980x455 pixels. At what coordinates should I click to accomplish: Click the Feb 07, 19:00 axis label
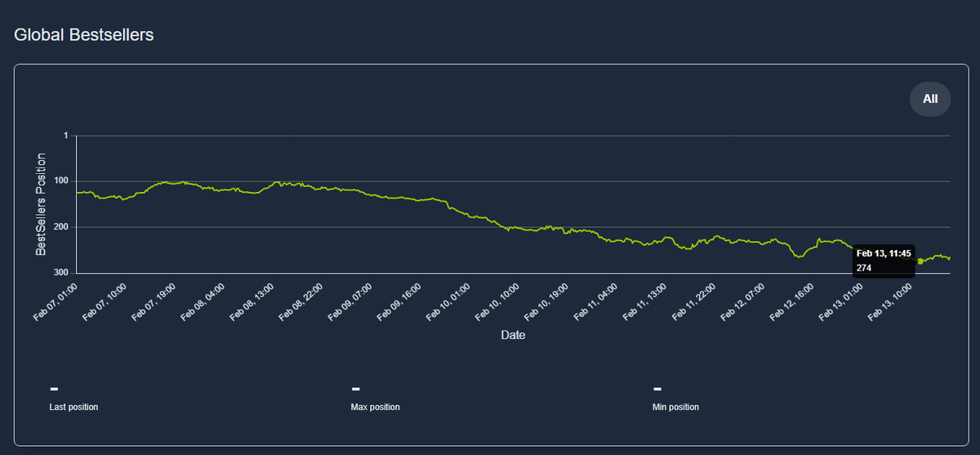[x=153, y=302]
